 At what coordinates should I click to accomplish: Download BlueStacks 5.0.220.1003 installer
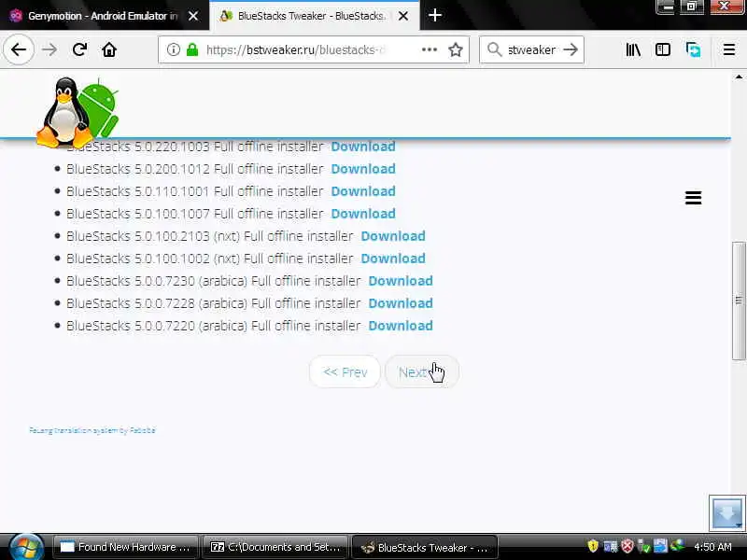tap(363, 147)
